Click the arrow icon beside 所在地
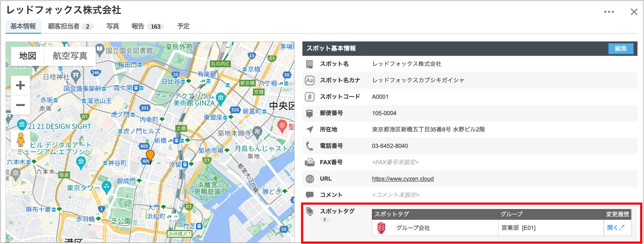Viewport: 644px width, 244px height. 310,129
